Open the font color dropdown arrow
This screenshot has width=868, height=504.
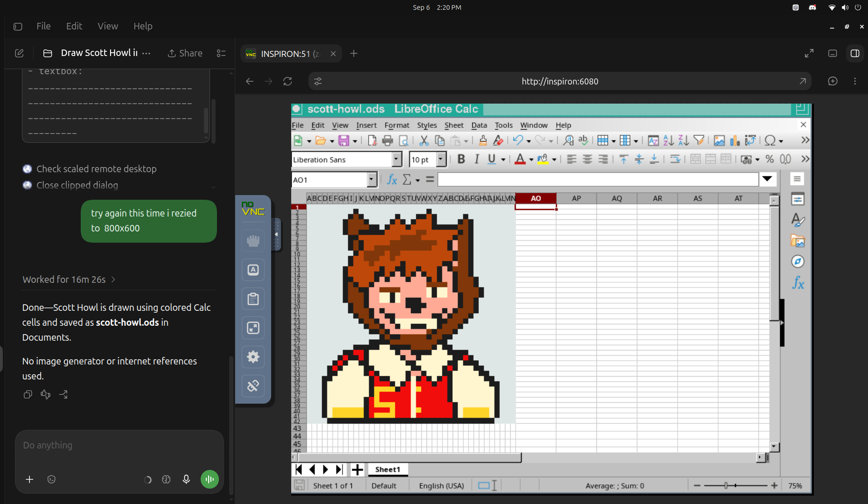pyautogui.click(x=531, y=160)
